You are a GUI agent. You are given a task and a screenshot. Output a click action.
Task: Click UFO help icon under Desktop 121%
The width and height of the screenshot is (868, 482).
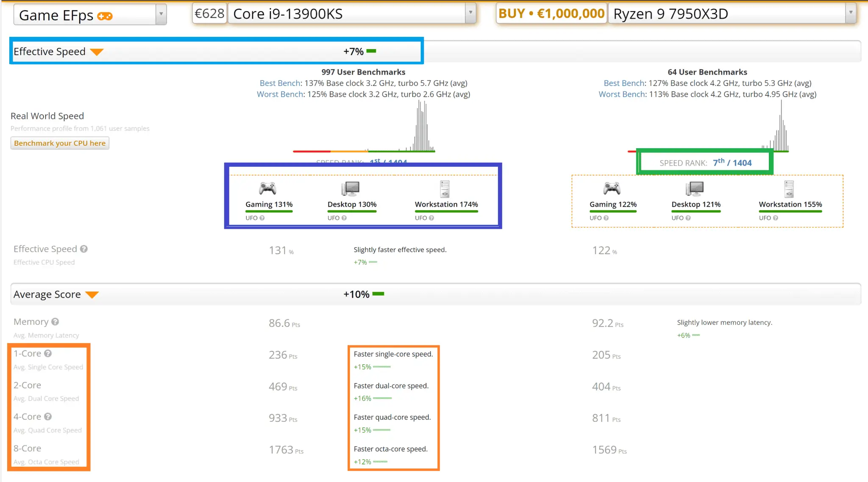pos(688,218)
